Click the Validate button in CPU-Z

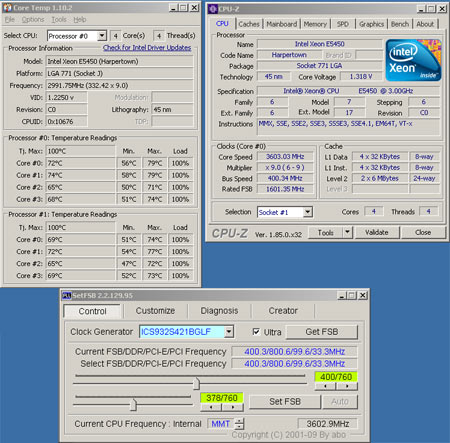click(377, 232)
